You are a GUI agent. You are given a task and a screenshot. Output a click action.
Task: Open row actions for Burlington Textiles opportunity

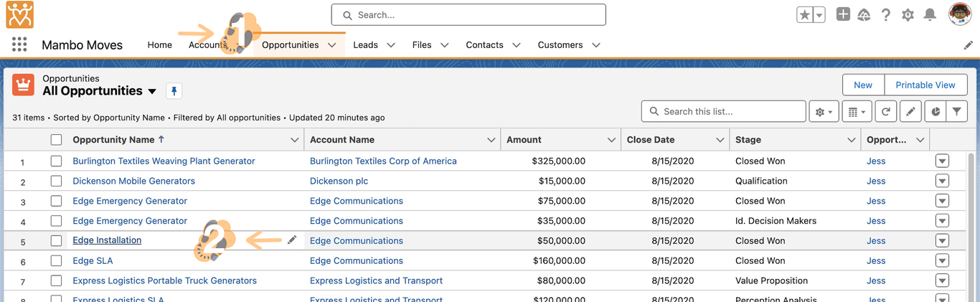click(942, 161)
